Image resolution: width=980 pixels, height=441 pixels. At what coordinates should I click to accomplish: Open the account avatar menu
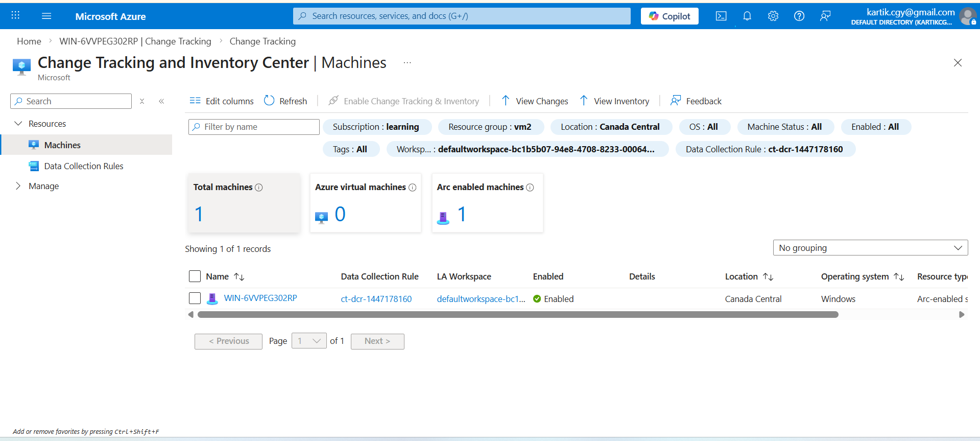pos(968,16)
